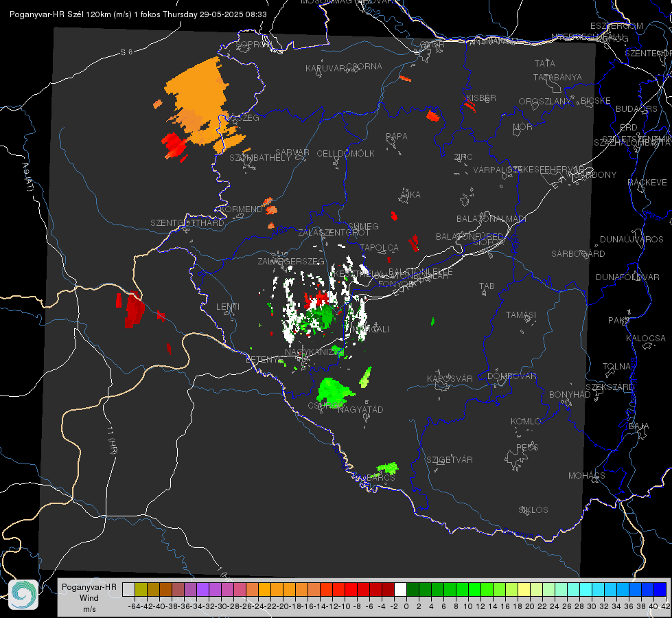Click the green echo blob above Csurgó
Viewport: 672px width, 618px height.
(334, 391)
